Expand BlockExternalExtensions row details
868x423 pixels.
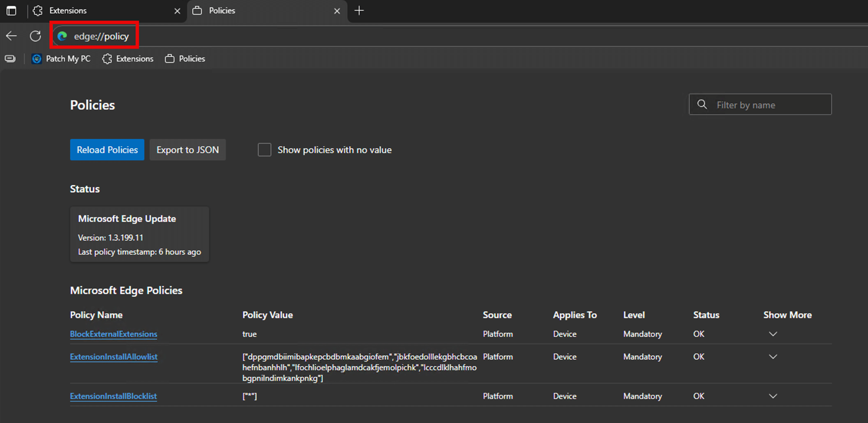(x=773, y=334)
